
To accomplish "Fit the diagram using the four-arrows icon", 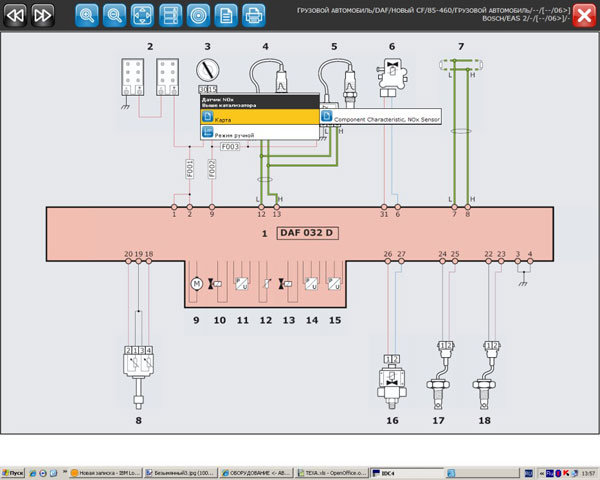I will click(142, 15).
